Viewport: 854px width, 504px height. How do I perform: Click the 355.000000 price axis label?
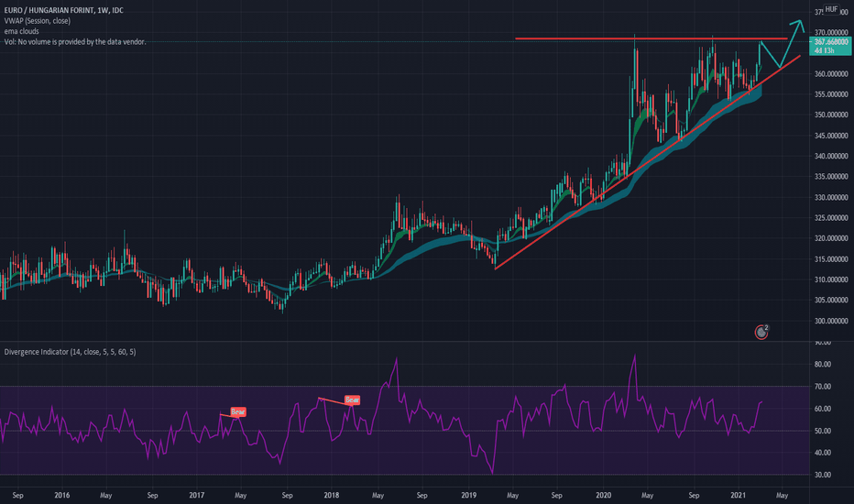(x=831, y=94)
